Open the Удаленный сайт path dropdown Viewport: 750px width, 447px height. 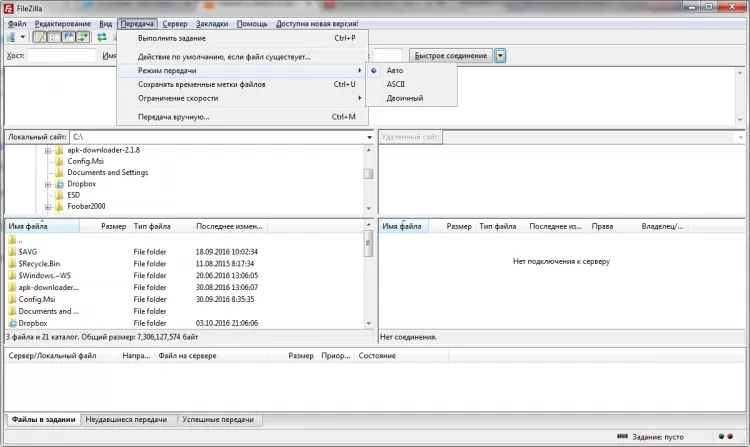(x=740, y=137)
